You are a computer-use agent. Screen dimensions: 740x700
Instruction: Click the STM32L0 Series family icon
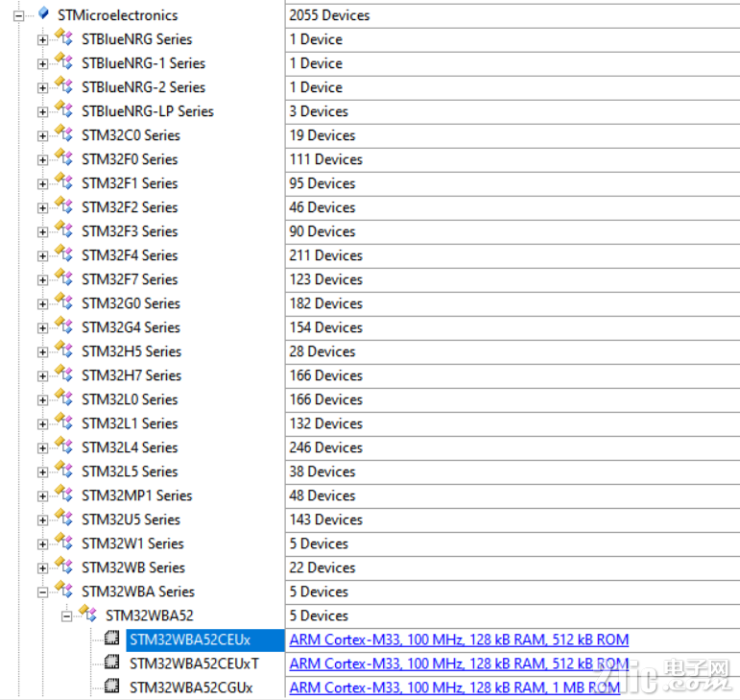tap(63, 398)
